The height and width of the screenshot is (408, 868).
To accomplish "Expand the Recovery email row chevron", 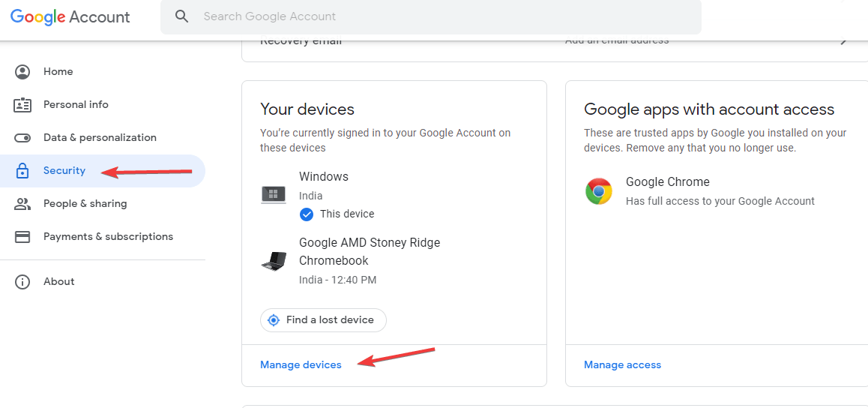I will coord(843,41).
